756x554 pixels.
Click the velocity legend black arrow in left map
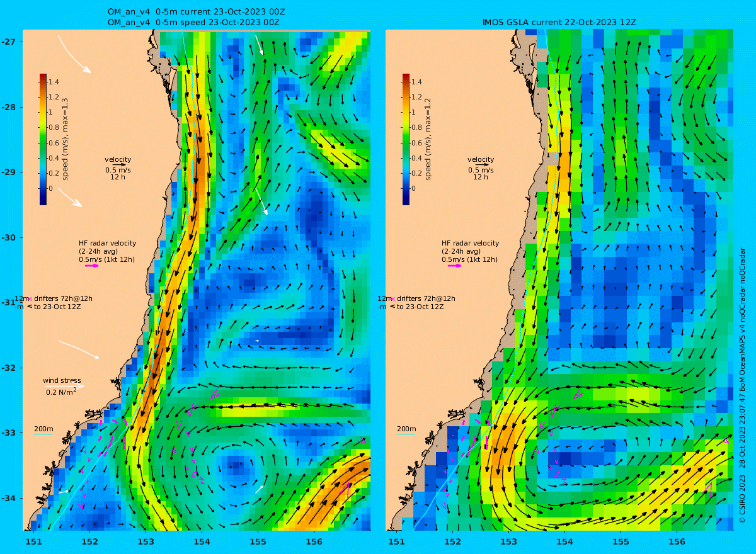(120, 165)
